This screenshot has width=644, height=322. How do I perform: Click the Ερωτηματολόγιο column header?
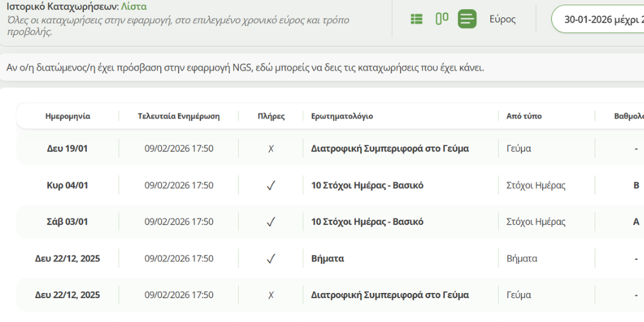(342, 117)
